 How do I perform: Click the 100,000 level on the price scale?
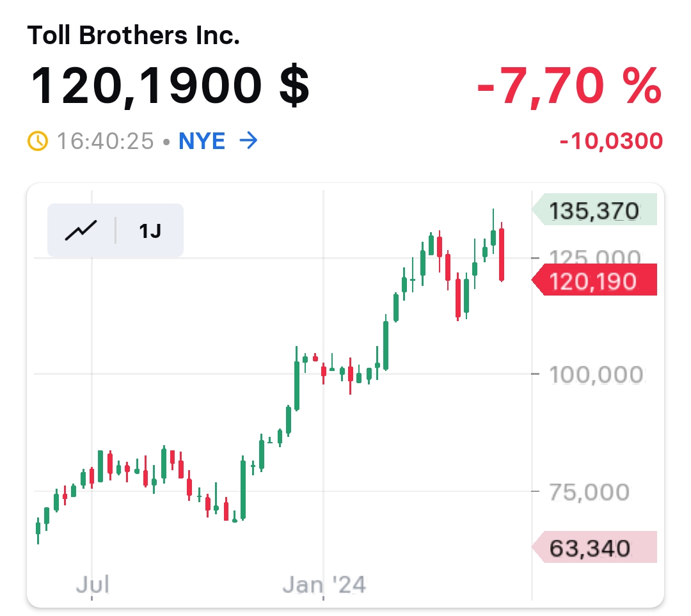click(598, 375)
